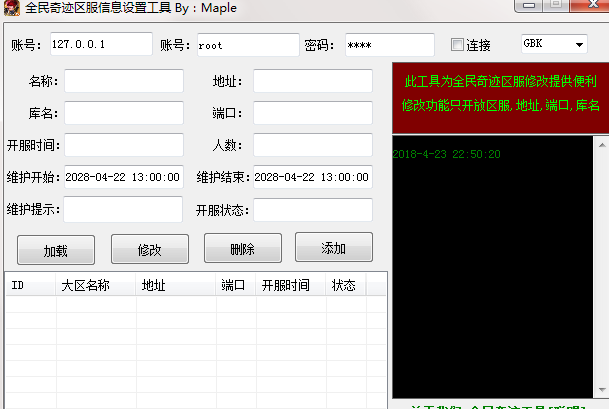Click the ID column header
The width and height of the screenshot is (609, 409).
pos(30,285)
